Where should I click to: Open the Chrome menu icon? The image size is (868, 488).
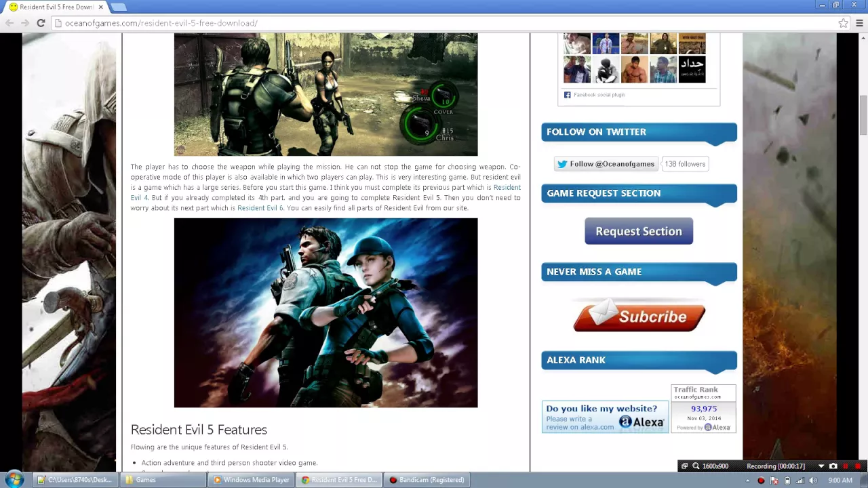(x=859, y=23)
